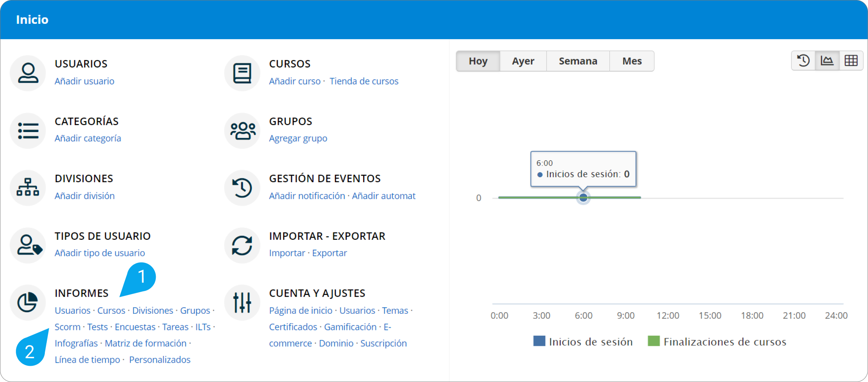Image resolution: width=868 pixels, height=382 pixels.
Task: Click the Cursos book icon
Action: tap(242, 73)
